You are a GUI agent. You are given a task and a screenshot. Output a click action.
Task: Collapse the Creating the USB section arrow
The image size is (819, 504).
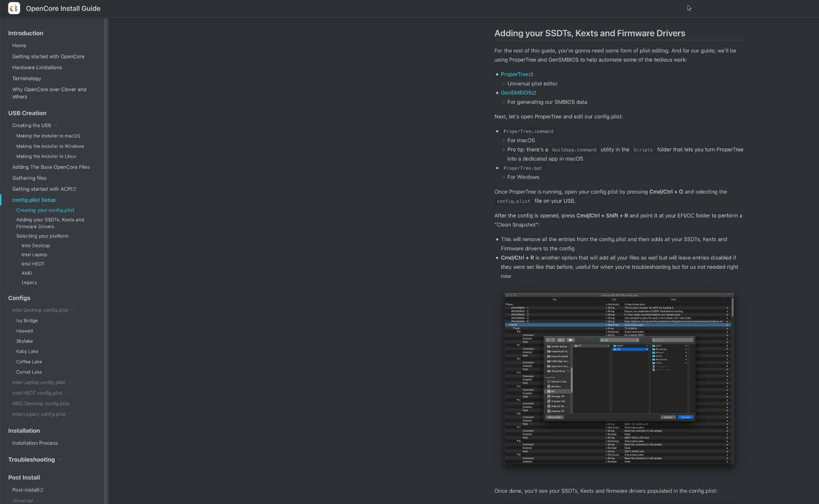pos(56,126)
